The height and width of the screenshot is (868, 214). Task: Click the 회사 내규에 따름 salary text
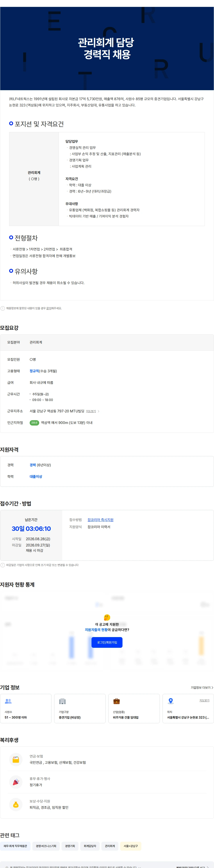click(x=41, y=382)
